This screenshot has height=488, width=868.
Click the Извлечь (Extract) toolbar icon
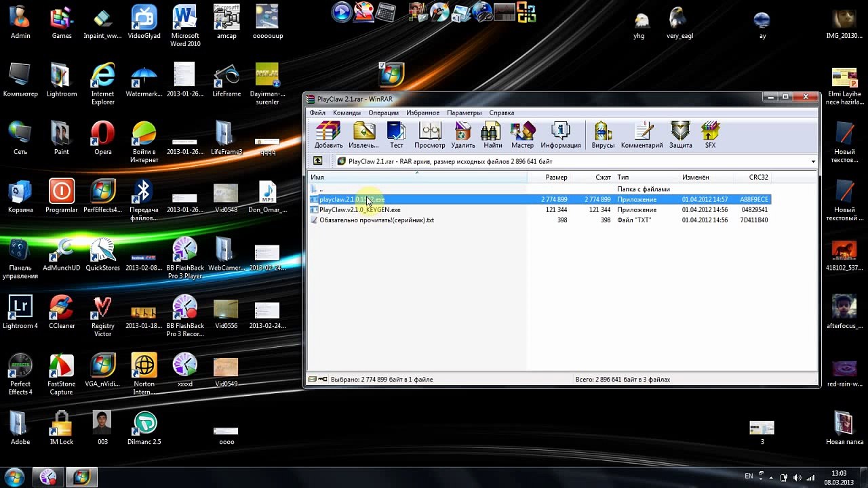(x=363, y=135)
